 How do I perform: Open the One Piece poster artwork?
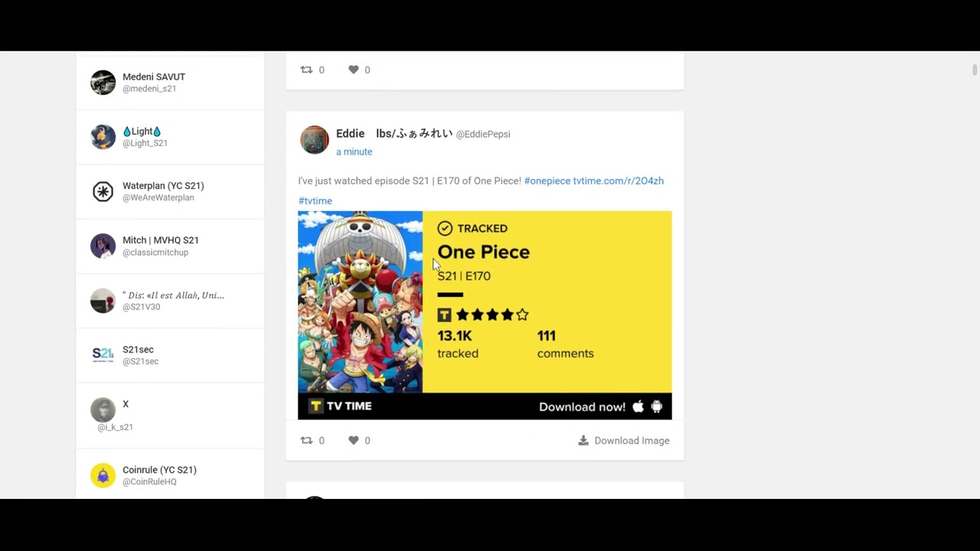(360, 302)
